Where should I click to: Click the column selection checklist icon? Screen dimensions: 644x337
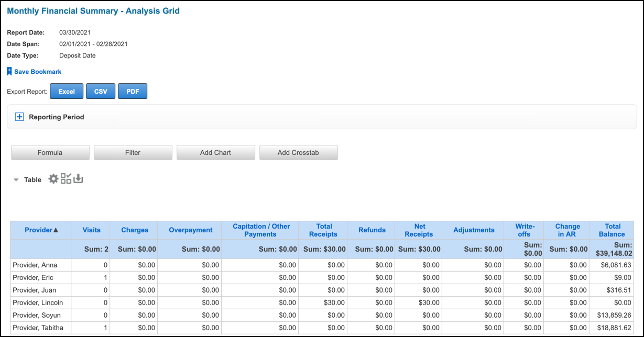click(x=66, y=179)
